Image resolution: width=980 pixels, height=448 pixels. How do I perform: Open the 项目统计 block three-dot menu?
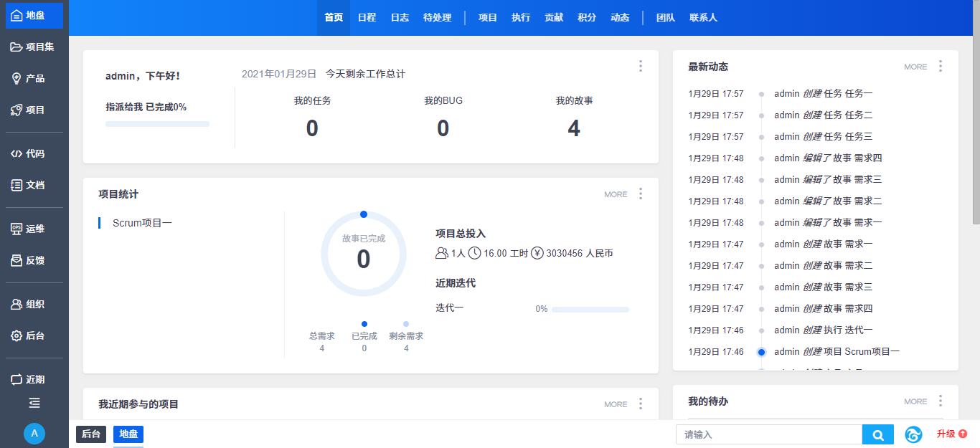coord(641,194)
